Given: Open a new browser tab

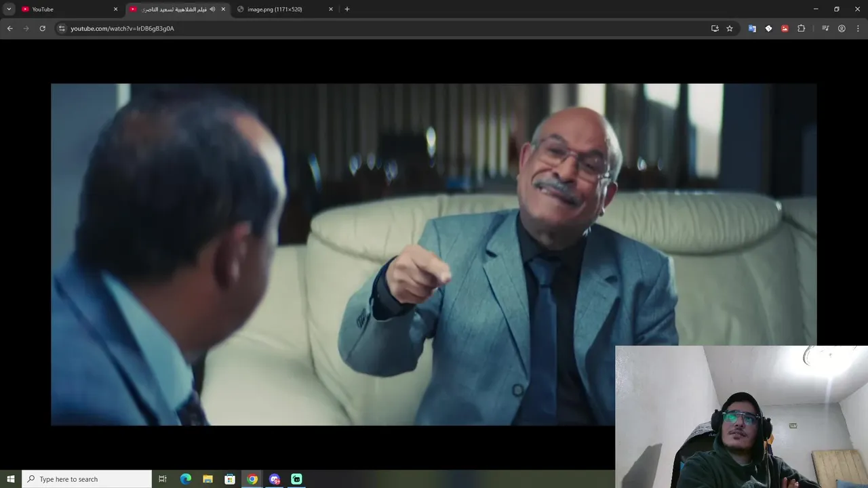Looking at the screenshot, I should coord(347,9).
